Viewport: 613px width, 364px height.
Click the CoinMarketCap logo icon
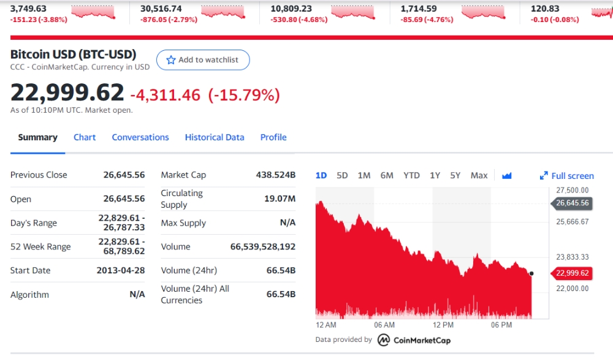[x=384, y=340]
